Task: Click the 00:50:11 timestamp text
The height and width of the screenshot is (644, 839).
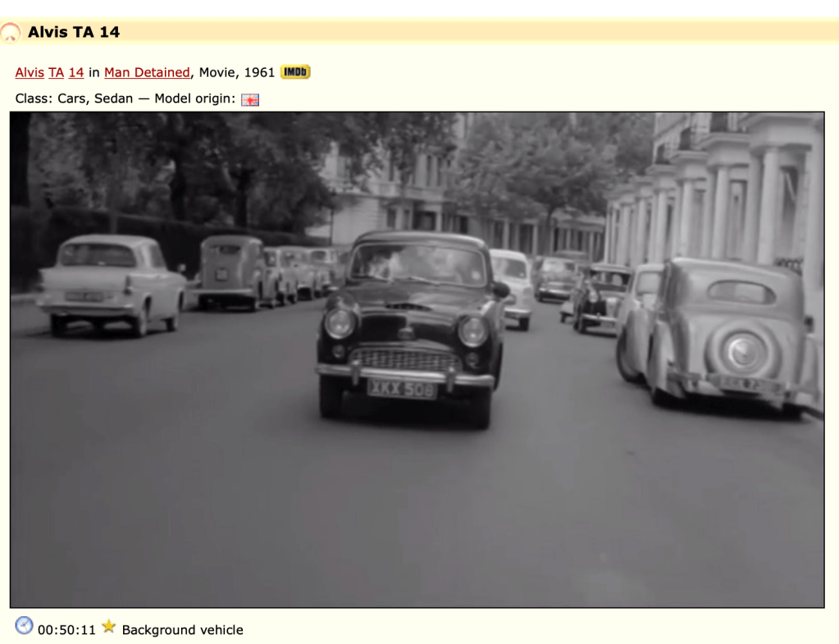Action: (66, 630)
